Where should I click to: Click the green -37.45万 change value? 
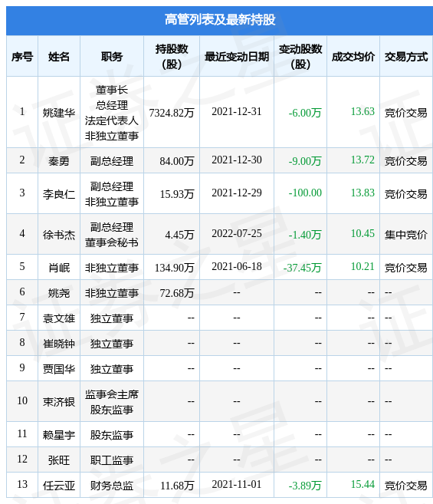click(302, 268)
